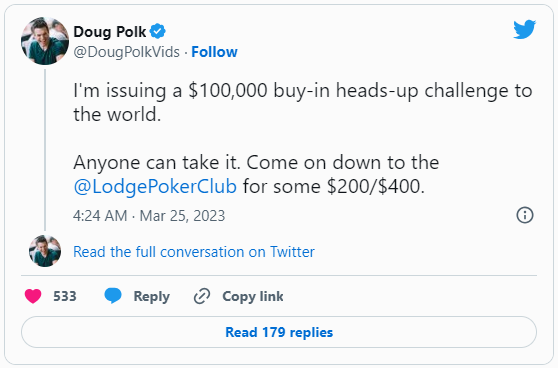Click the small avatar beside conversation link
This screenshot has height=368, width=558.
click(x=45, y=251)
